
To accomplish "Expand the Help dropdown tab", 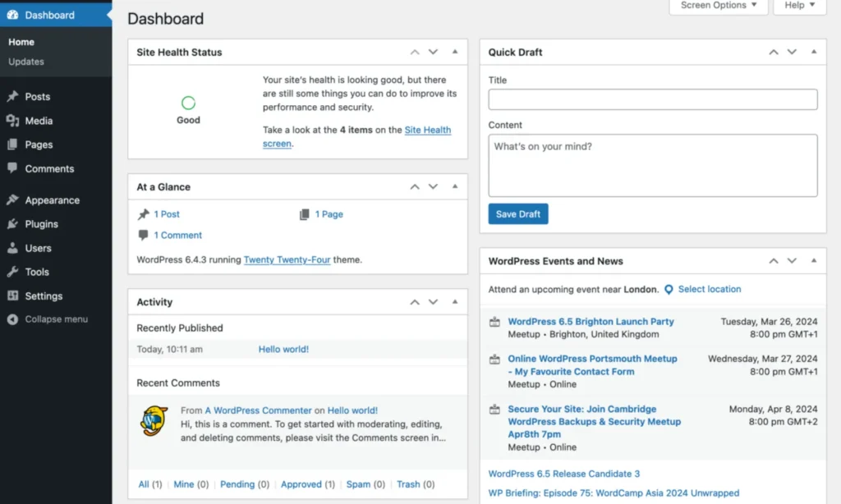I will point(800,6).
